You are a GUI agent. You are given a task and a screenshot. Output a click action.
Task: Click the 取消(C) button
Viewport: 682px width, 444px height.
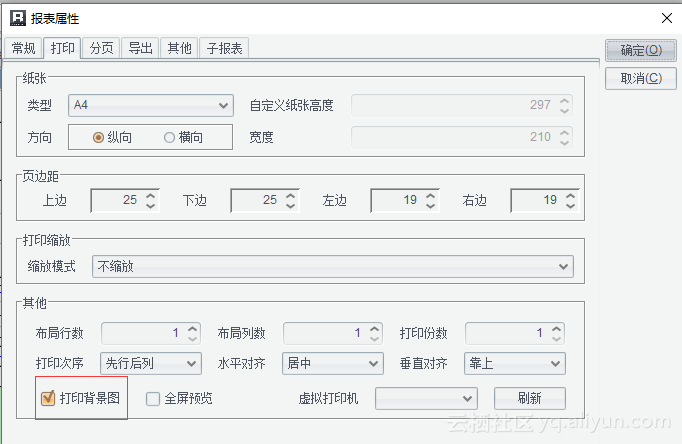(x=641, y=78)
